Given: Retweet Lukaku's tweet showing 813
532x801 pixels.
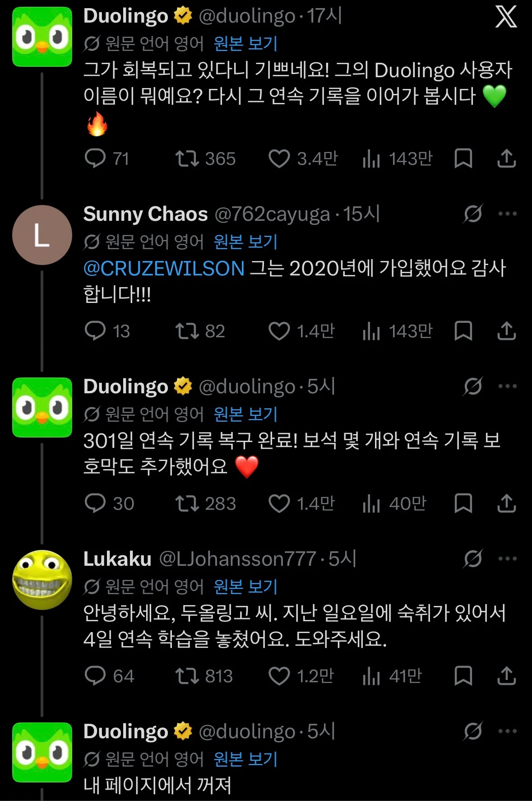Looking at the screenshot, I should pos(187,676).
